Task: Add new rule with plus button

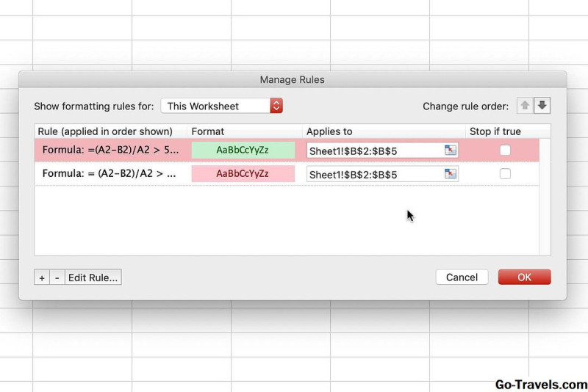Action: (42, 277)
